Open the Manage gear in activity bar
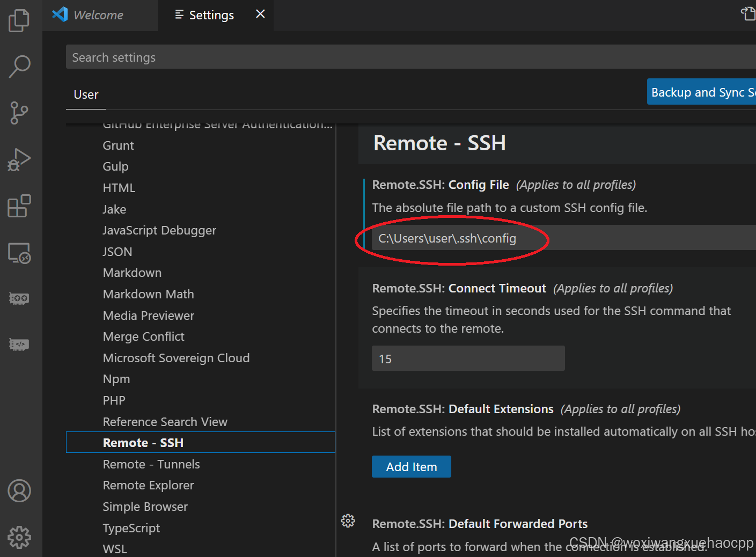The width and height of the screenshot is (756, 557). click(19, 537)
